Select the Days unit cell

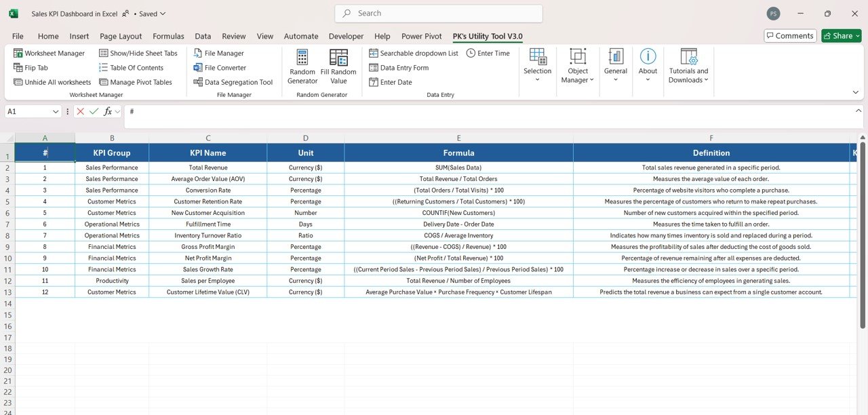306,224
